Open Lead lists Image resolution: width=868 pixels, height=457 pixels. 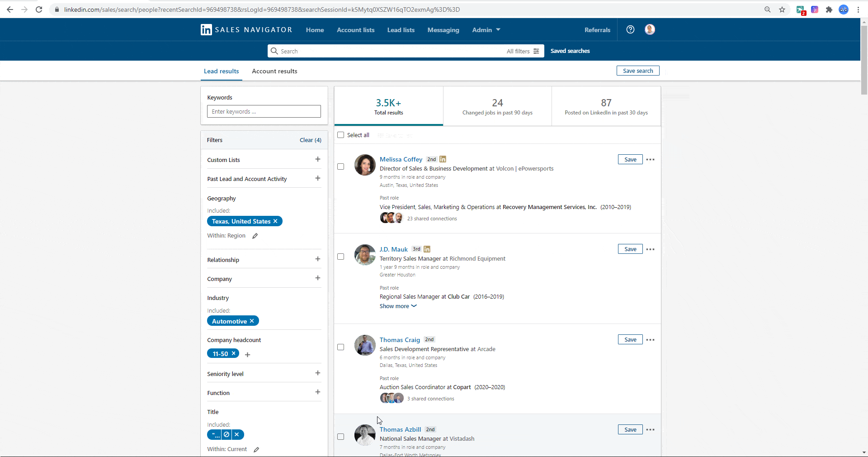(401, 30)
